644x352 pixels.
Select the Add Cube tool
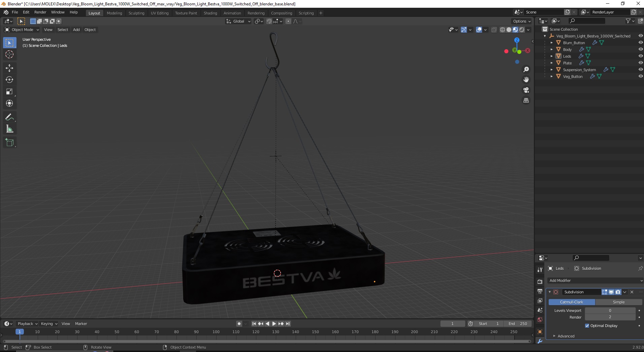9,143
